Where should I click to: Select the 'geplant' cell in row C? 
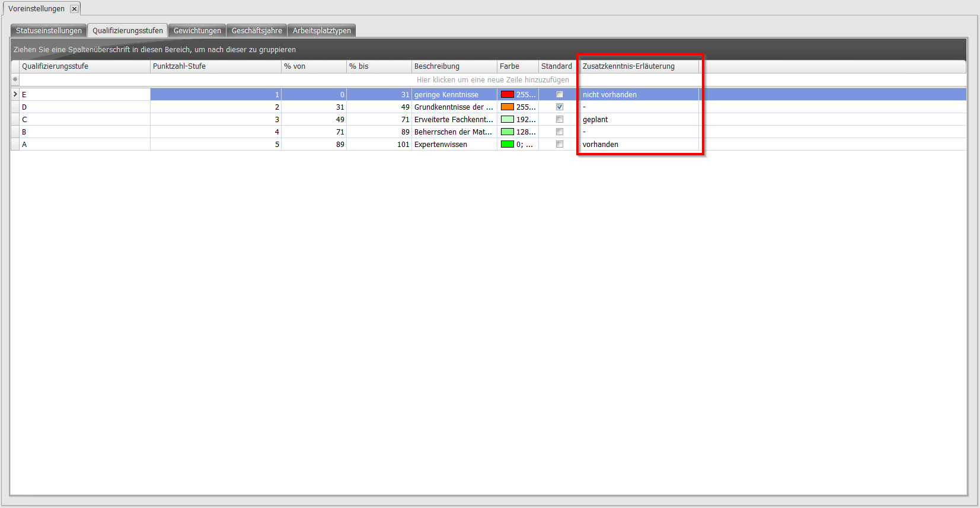(639, 120)
